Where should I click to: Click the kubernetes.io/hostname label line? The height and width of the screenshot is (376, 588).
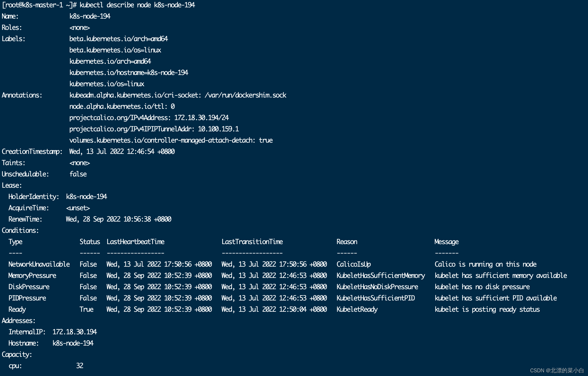click(129, 73)
